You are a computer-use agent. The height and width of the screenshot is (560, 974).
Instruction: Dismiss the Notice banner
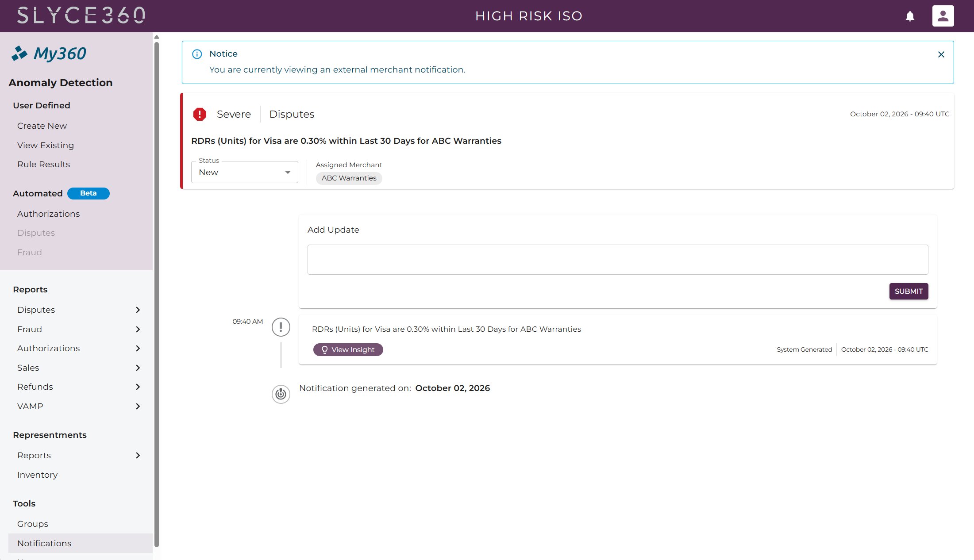(941, 54)
